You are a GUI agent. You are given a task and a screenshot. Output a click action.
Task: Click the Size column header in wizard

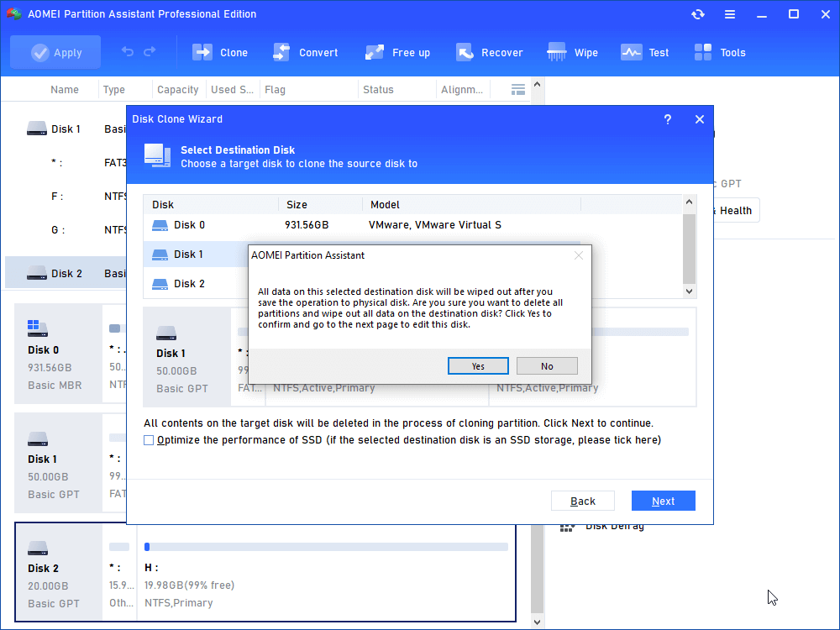pyautogui.click(x=297, y=205)
